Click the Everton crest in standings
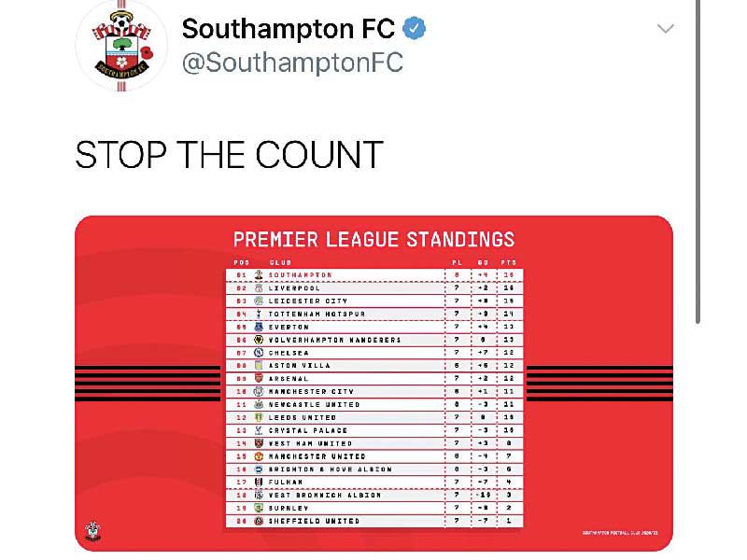 tap(257, 328)
